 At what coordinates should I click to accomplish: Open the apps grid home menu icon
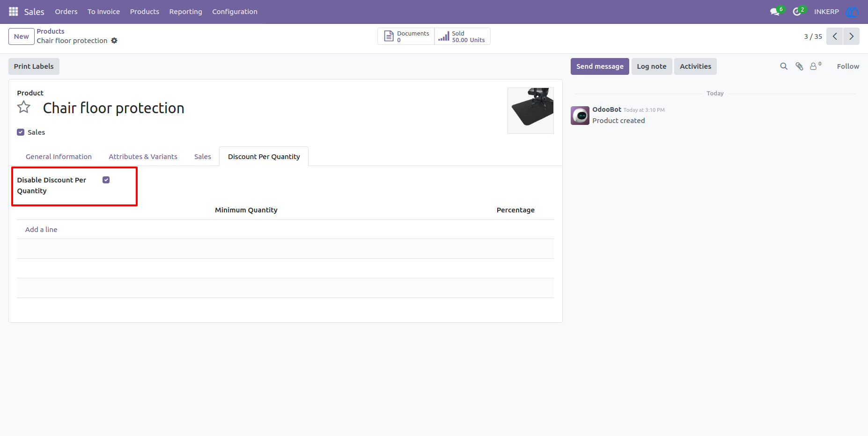click(x=14, y=12)
